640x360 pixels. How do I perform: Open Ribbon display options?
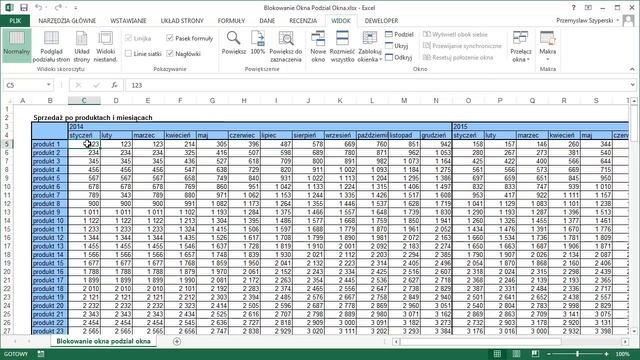click(588, 7)
